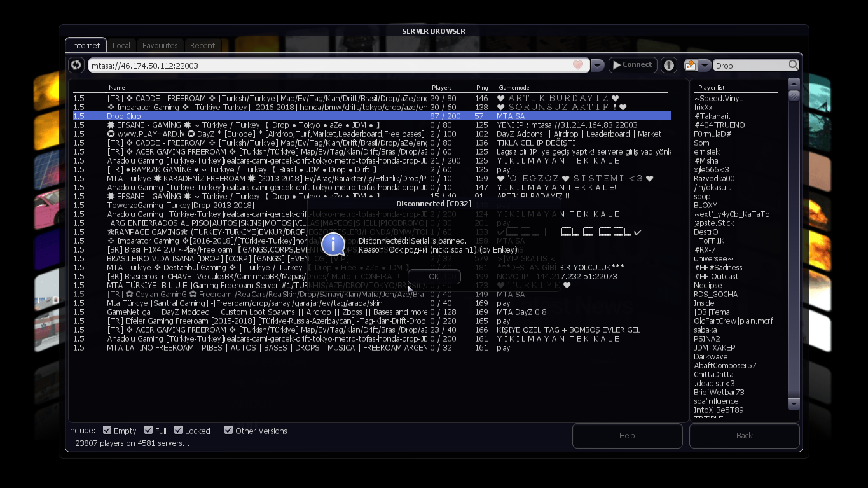
Task: Select the TowerzoGaming|Turkey|Drop server
Action: tap(371, 206)
